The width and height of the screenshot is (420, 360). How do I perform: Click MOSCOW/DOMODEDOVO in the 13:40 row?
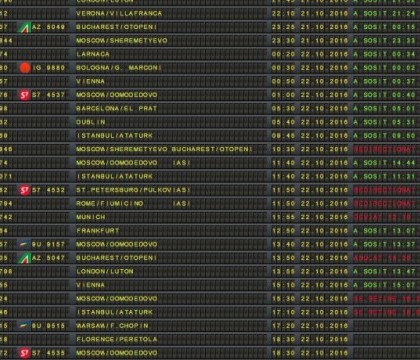[117, 244]
